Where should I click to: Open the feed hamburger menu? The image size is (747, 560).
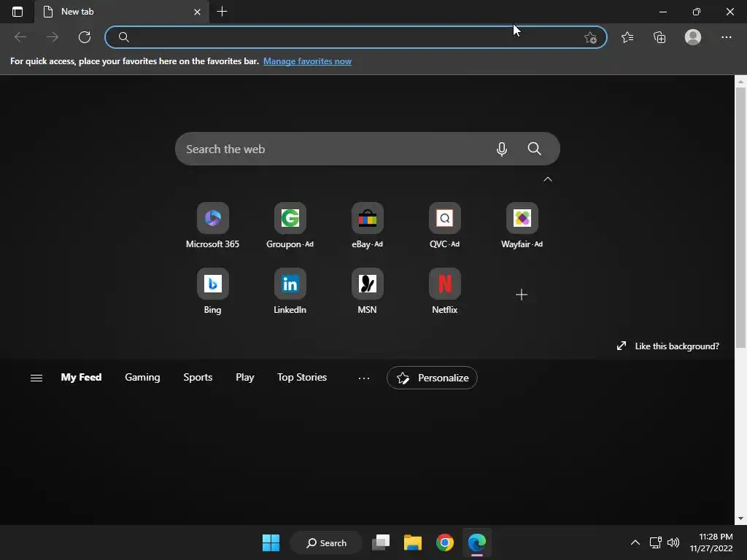[x=36, y=378]
